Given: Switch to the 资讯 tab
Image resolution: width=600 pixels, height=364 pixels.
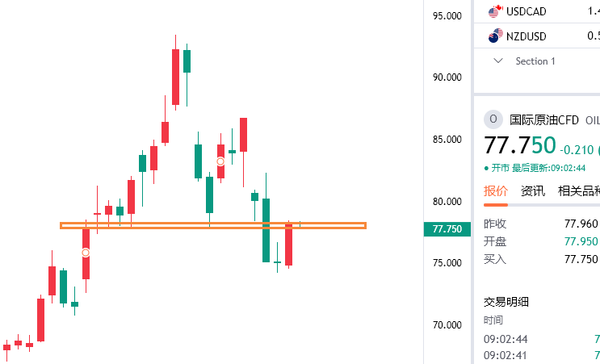Looking at the screenshot, I should point(533,190).
